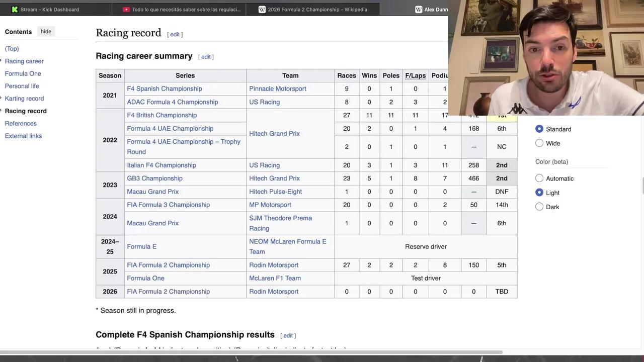Select the Wide width radio option

[x=539, y=143]
